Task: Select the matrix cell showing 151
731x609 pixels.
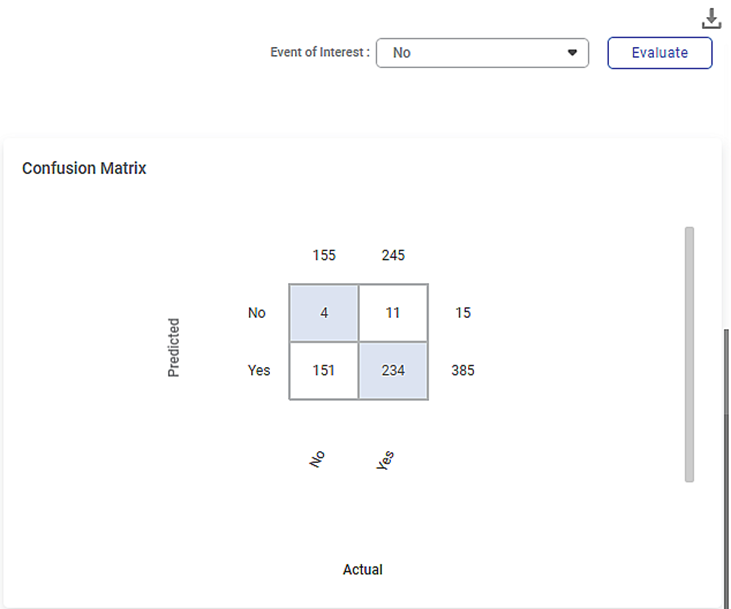Action: point(324,371)
